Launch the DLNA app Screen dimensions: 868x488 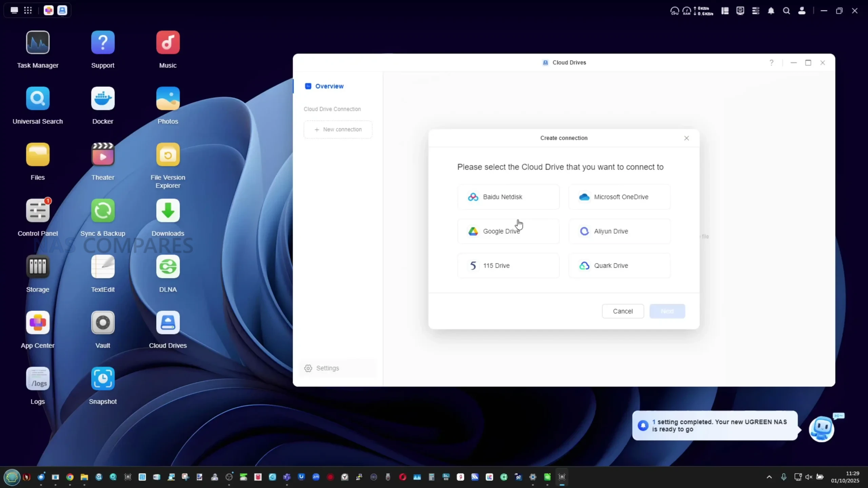tap(168, 267)
